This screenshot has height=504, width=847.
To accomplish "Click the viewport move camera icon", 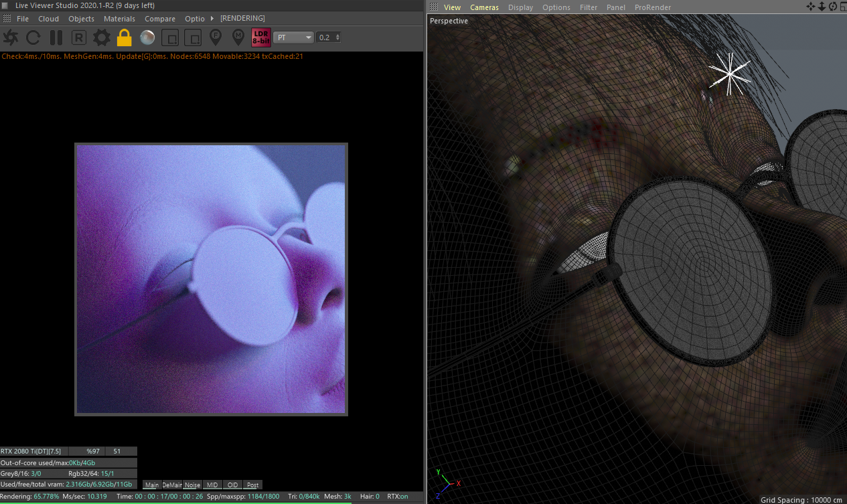I will point(811,7).
